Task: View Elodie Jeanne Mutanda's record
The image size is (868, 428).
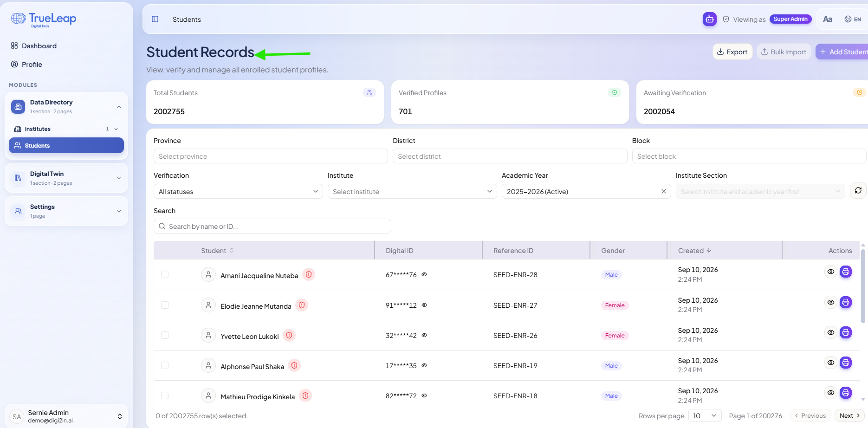Action: click(831, 302)
